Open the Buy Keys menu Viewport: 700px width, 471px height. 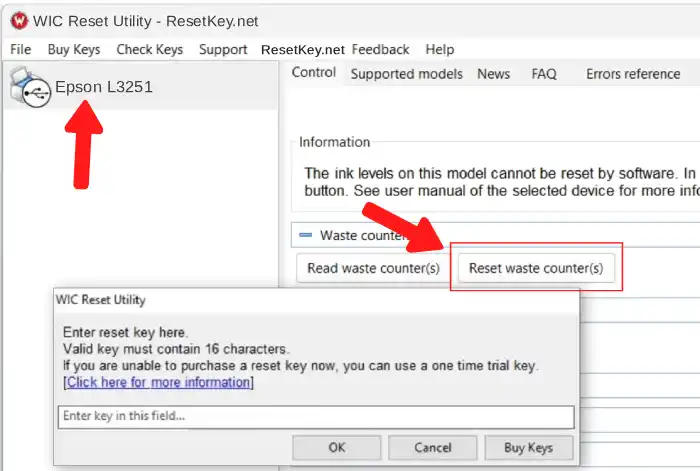[x=74, y=49]
